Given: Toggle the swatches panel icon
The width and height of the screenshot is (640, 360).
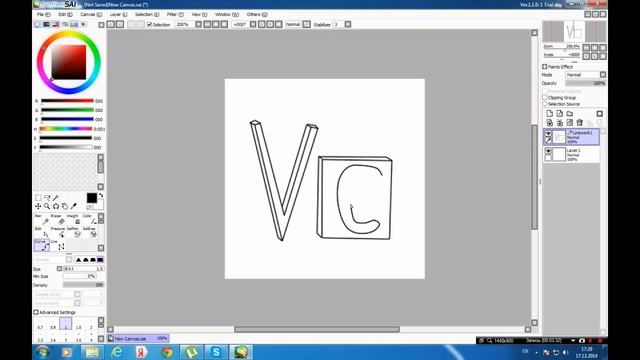Looking at the screenshot, I should click(74, 24).
